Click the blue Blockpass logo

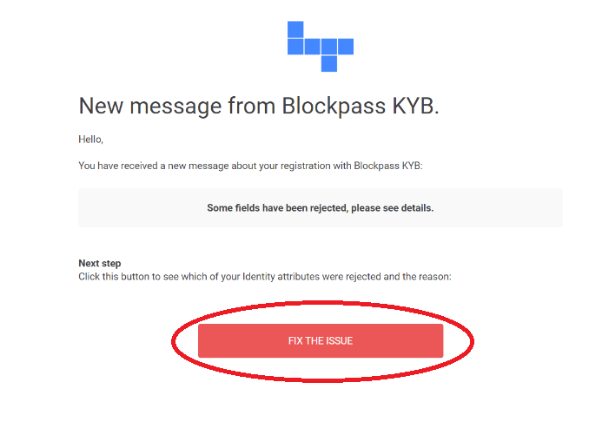(320, 47)
